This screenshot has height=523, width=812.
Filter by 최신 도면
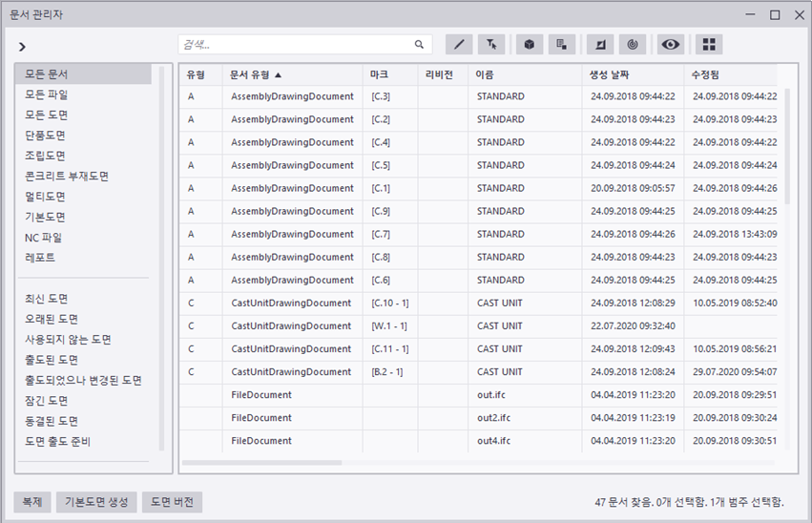[83, 299]
